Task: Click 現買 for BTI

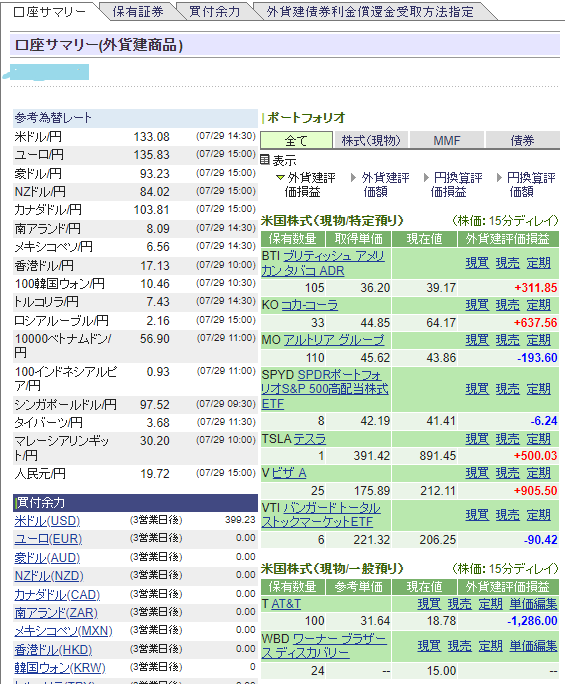Action: [477, 263]
